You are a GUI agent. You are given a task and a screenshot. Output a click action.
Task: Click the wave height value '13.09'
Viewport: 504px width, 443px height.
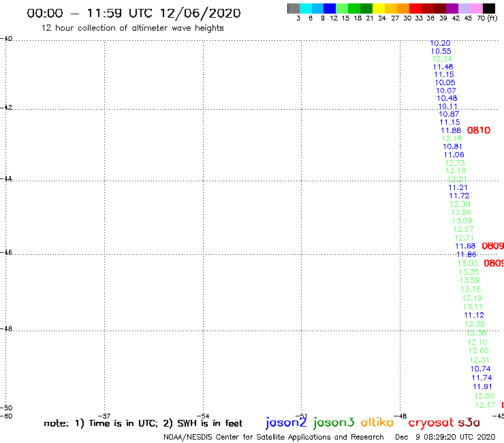click(x=462, y=221)
